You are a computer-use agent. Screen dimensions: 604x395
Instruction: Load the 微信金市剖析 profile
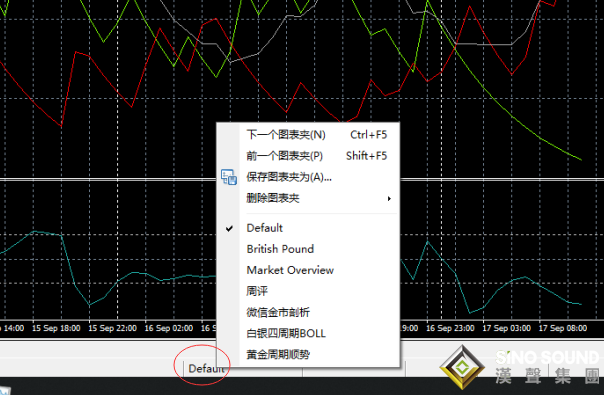(x=308, y=312)
